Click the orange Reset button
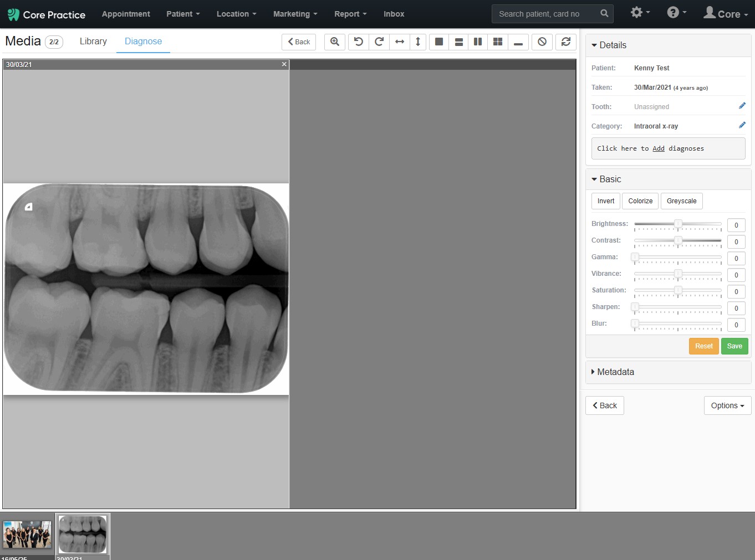This screenshot has width=755, height=560. tap(704, 346)
